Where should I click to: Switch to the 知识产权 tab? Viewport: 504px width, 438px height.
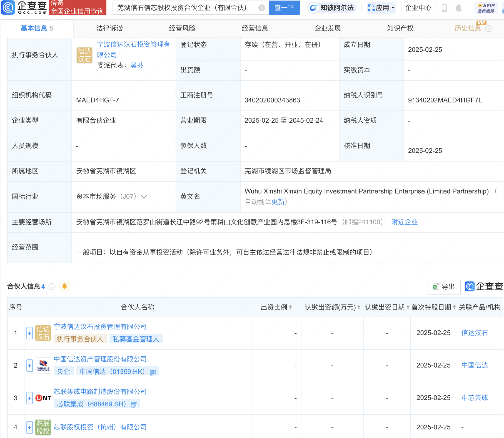point(400,28)
